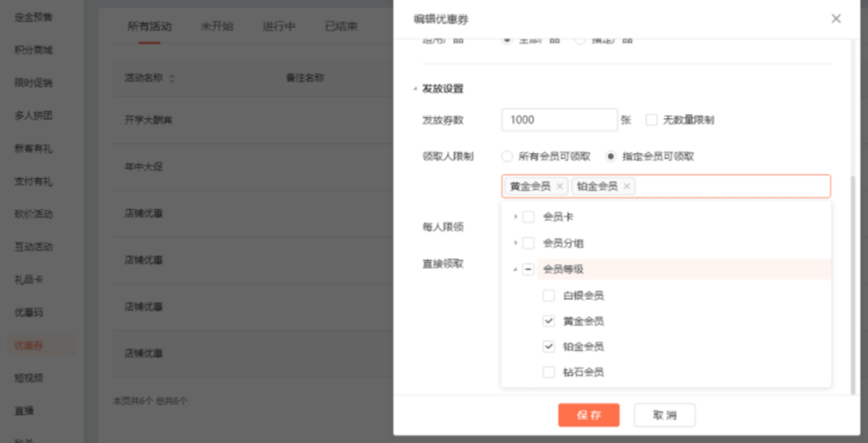Save the coupon with 保存

[x=589, y=414]
